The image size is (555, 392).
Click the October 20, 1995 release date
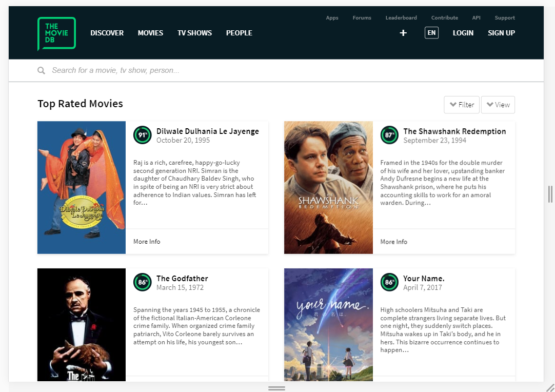point(183,140)
